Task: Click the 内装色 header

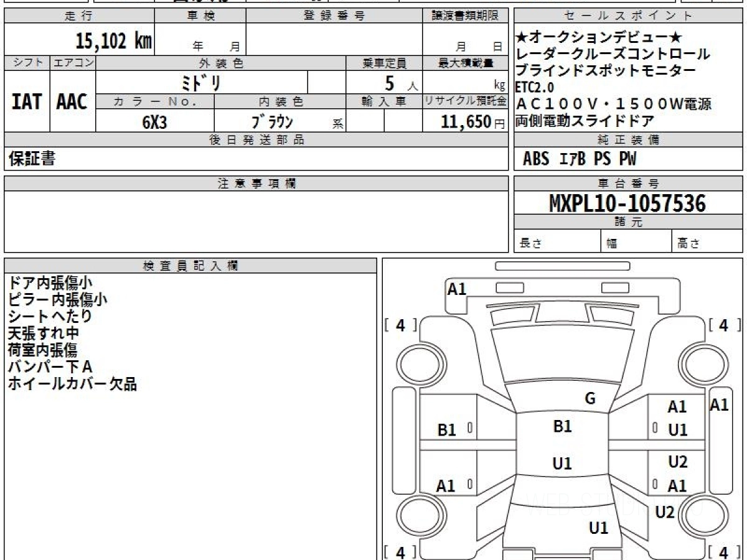Action: [280, 101]
